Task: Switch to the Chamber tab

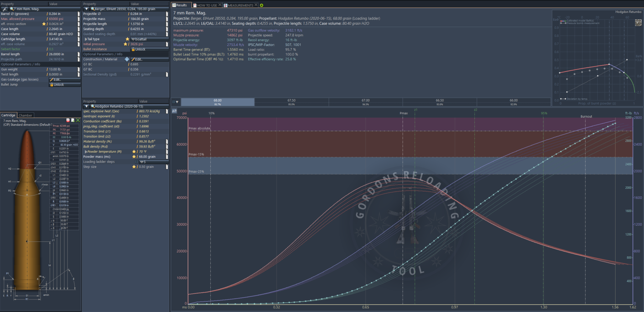Action: pyautogui.click(x=25, y=115)
